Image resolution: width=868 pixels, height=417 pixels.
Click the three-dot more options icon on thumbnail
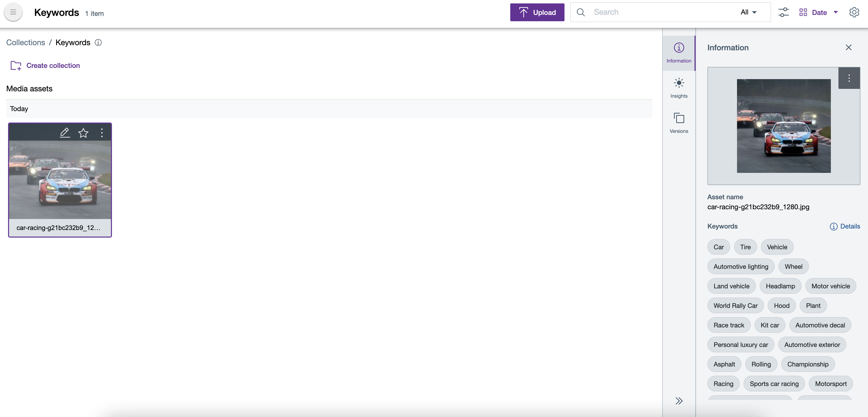click(x=101, y=132)
